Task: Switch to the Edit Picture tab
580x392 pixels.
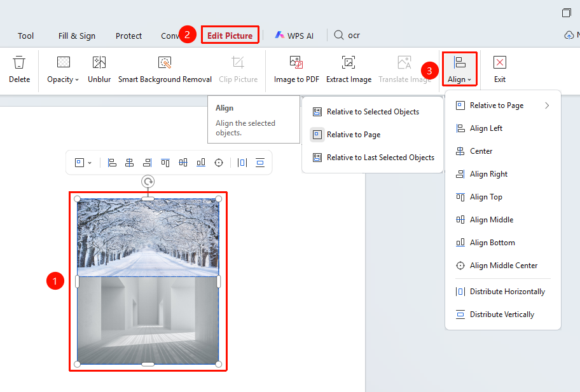Action: pos(230,36)
